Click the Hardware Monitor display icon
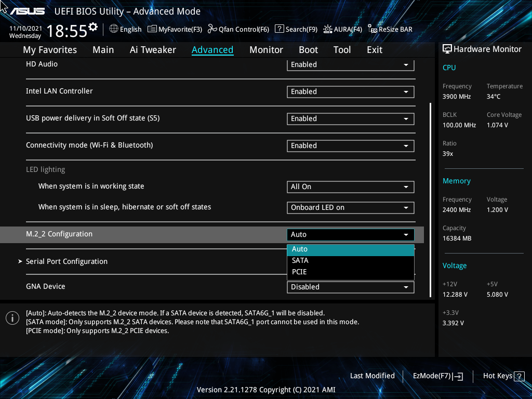The width and height of the screenshot is (532, 399). point(447,49)
